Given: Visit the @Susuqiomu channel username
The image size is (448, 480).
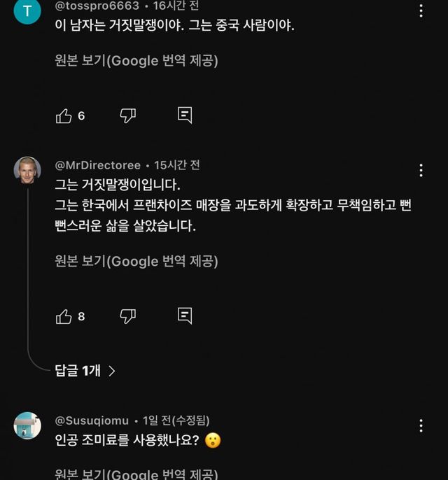Looking at the screenshot, I should click(92, 421).
